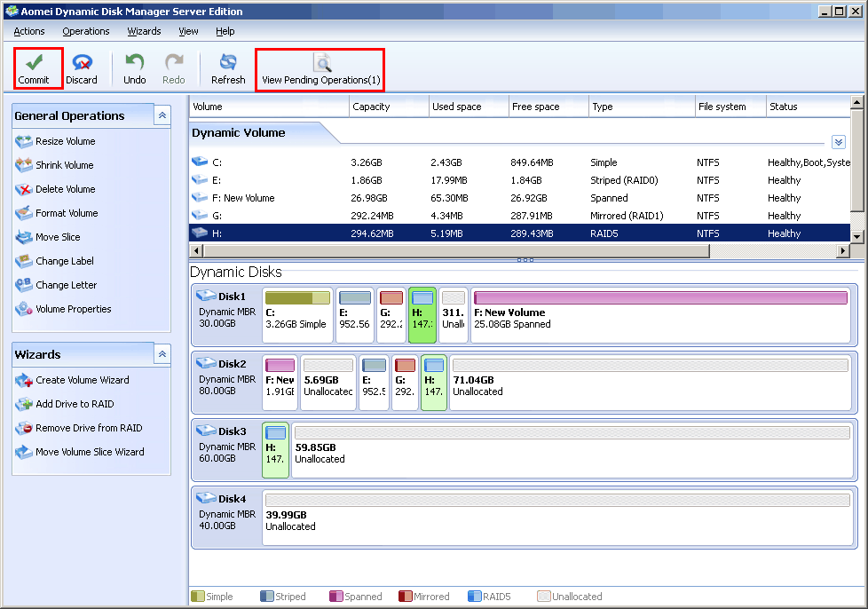This screenshot has width=868, height=609.
Task: Open the Wizards menu
Action: (x=144, y=31)
